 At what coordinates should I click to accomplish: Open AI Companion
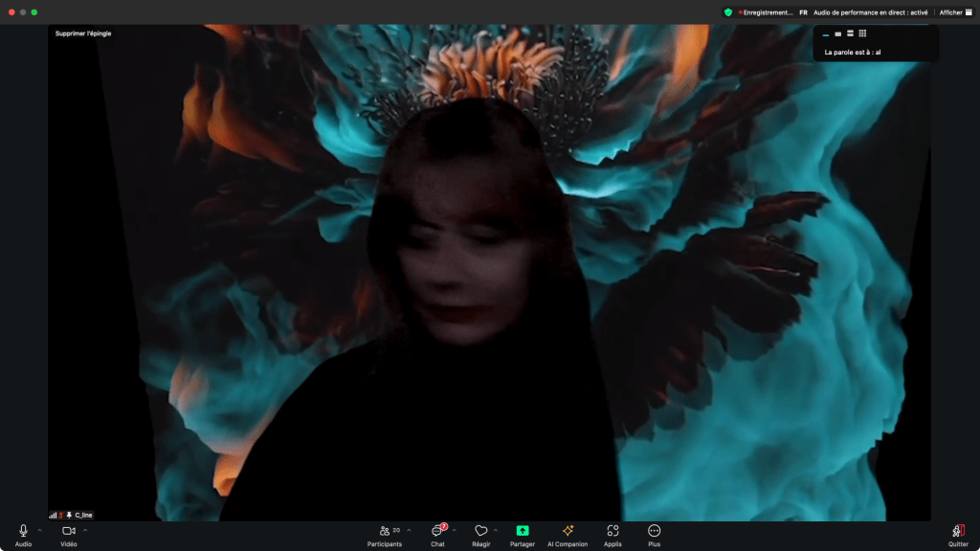tap(568, 531)
